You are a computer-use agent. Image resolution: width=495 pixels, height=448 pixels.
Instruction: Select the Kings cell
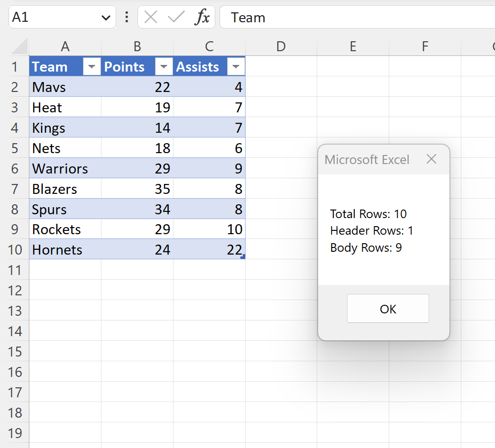[65, 128]
